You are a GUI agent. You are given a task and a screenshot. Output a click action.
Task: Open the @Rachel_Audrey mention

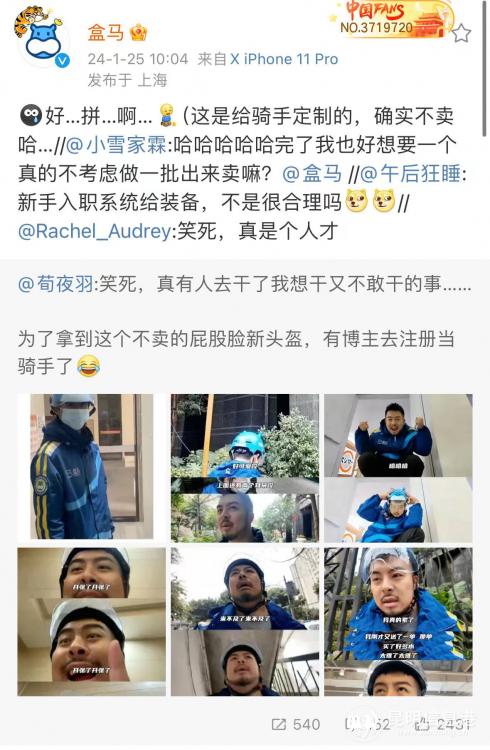point(94,232)
